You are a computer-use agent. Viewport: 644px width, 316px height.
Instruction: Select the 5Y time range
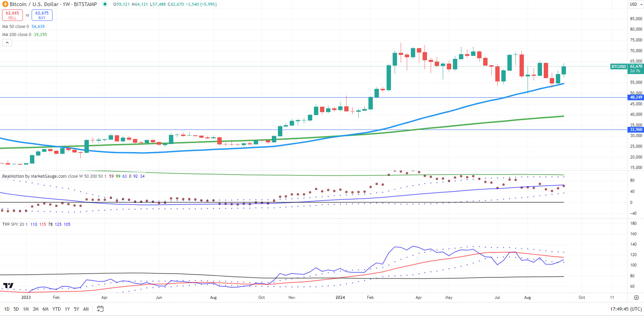click(76, 309)
